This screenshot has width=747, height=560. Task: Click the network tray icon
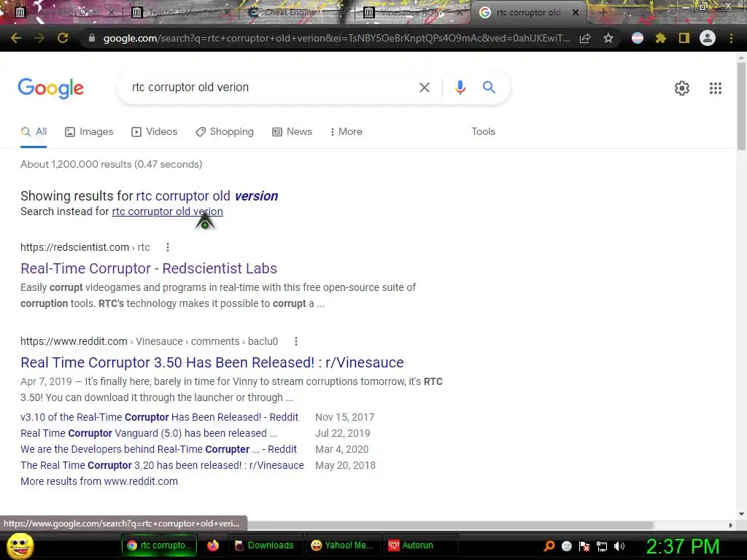(602, 546)
